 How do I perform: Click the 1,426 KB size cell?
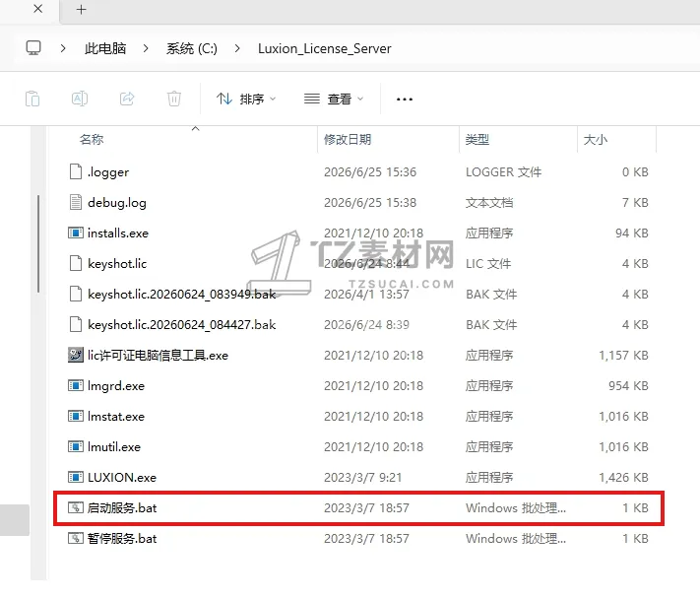click(x=623, y=478)
